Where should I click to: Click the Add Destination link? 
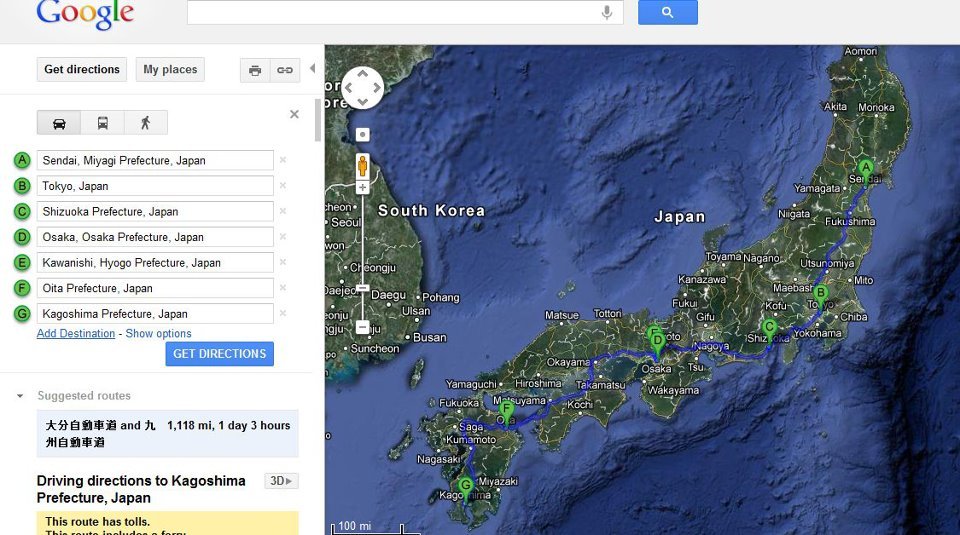(x=76, y=334)
